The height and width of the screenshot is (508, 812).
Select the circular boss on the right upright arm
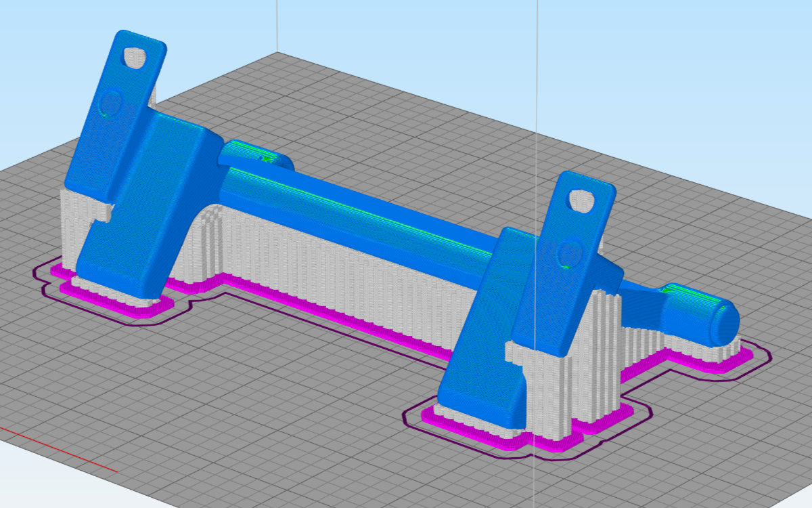[569, 255]
